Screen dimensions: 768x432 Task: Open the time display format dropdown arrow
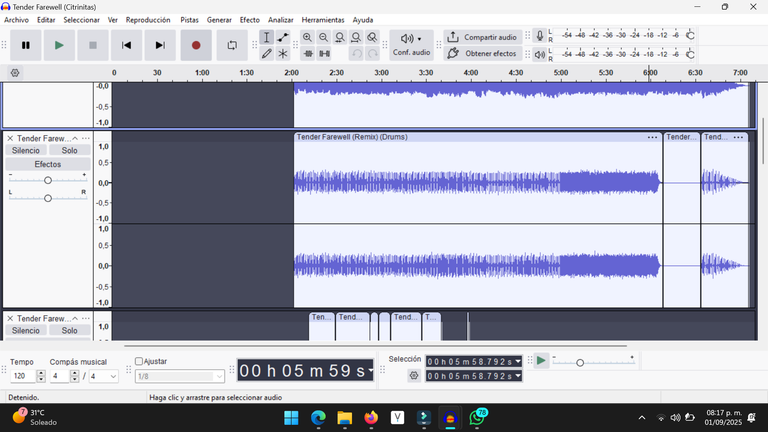coord(371,370)
